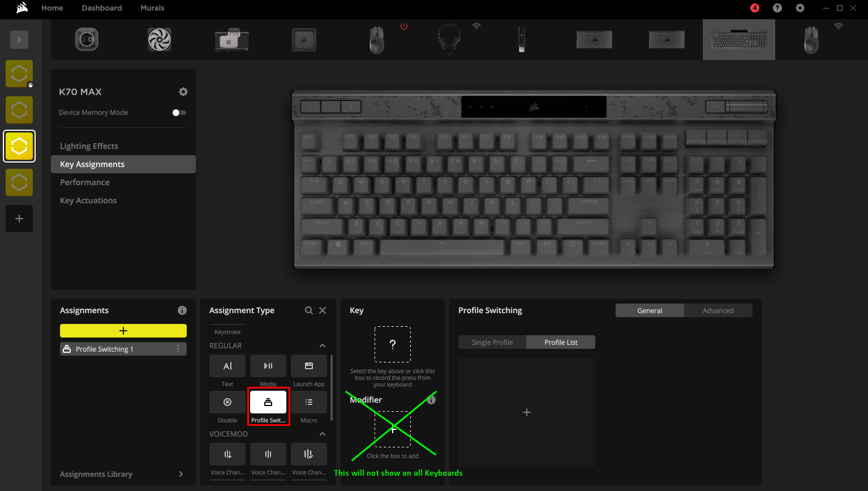Choose the Launch App assignment type
Image resolution: width=868 pixels, height=491 pixels.
308,366
